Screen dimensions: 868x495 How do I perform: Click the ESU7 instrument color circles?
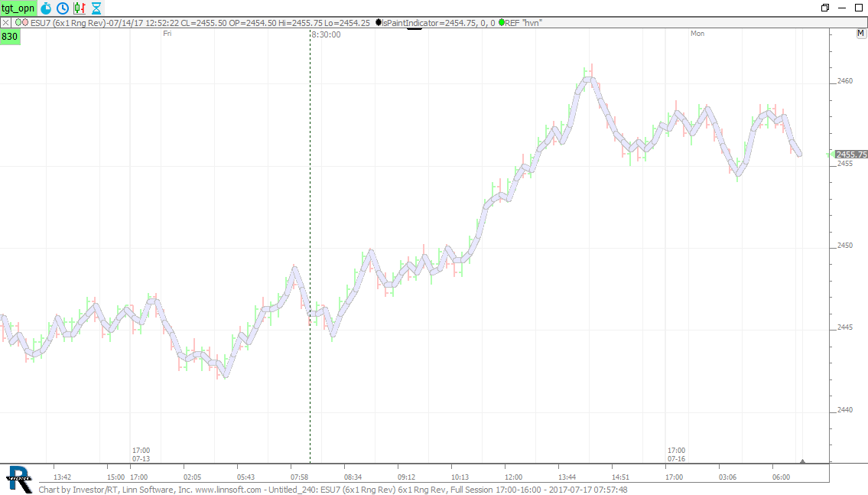pos(21,23)
